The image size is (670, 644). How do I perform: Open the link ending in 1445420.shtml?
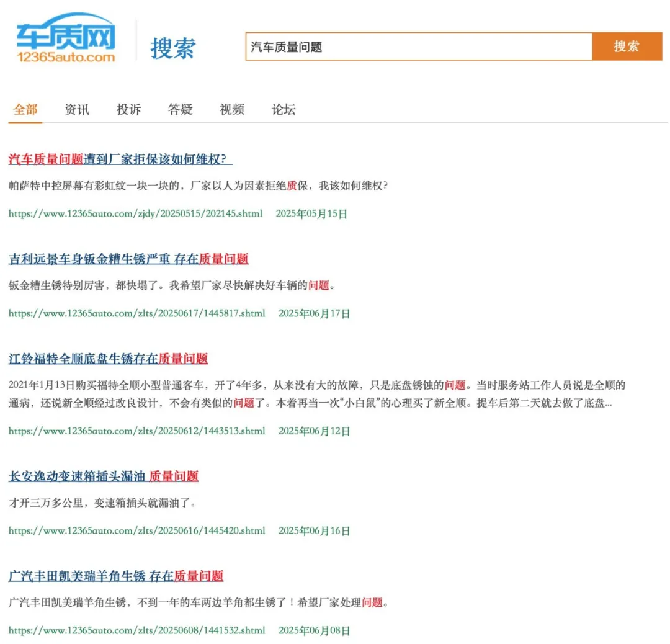click(136, 531)
